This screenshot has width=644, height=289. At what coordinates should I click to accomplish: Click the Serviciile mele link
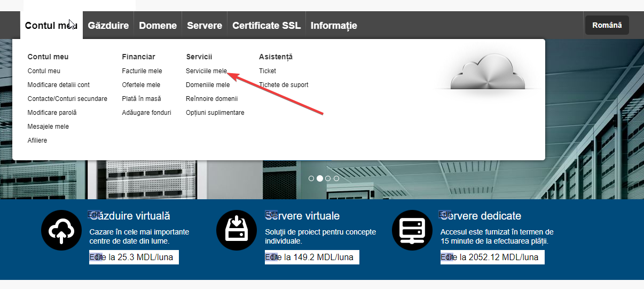click(x=206, y=71)
